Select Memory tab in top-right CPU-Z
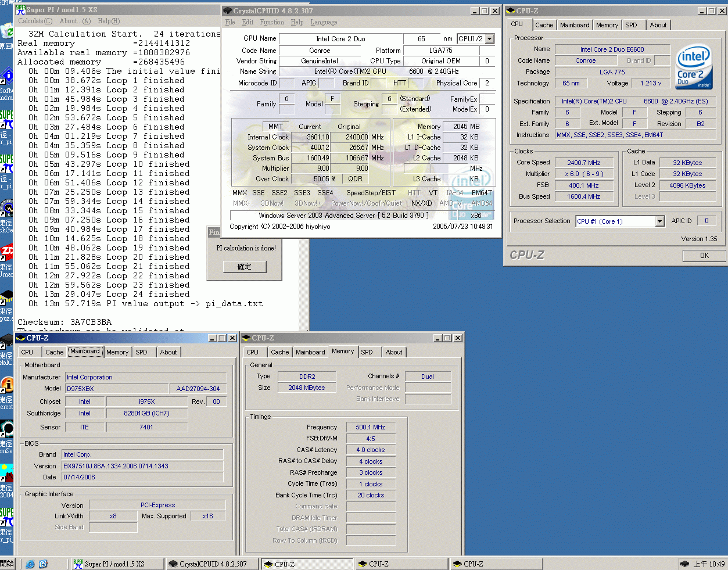728x570 pixels. pos(607,25)
